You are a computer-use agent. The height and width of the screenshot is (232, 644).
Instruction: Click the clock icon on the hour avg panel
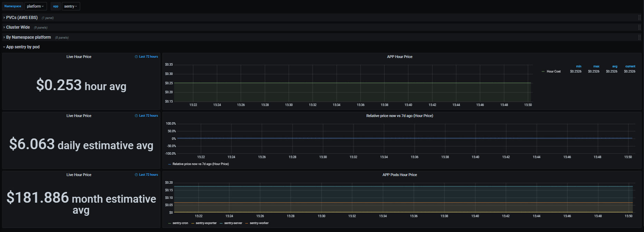tap(136, 57)
